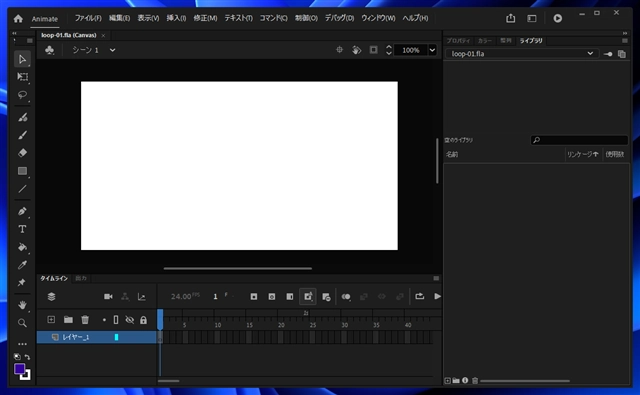
Task: Add a camera to the timeline
Action: [x=108, y=297]
